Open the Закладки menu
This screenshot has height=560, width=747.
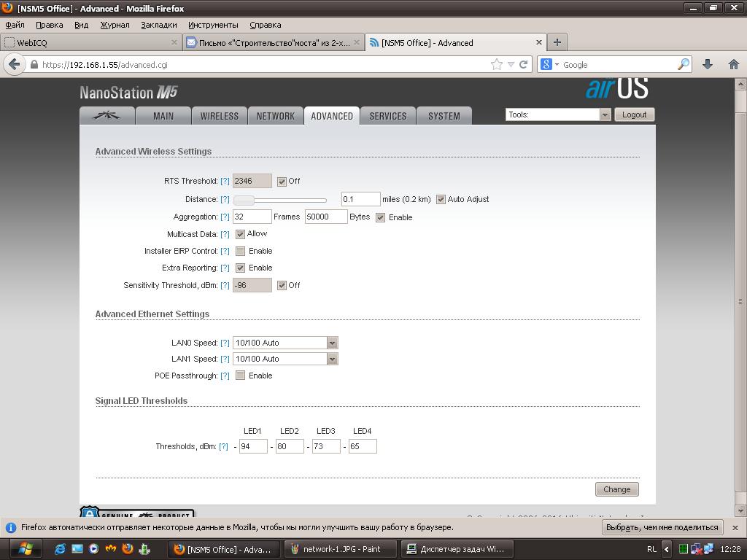[158, 25]
